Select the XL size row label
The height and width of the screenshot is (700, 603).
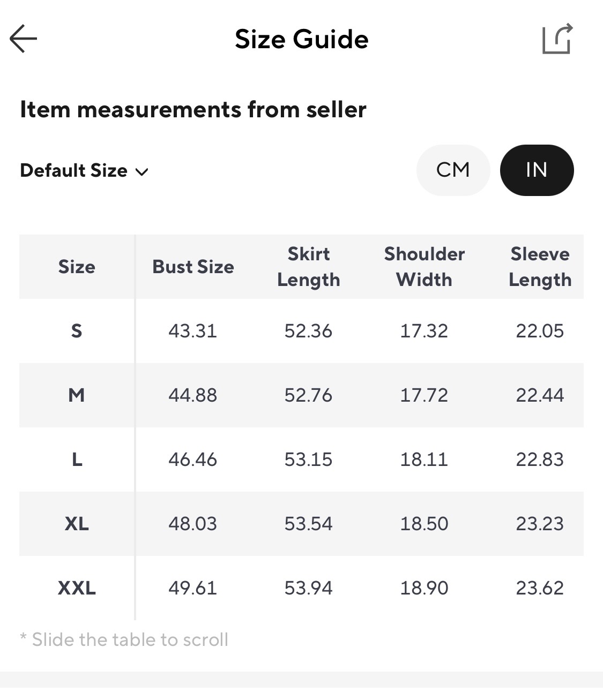(77, 524)
